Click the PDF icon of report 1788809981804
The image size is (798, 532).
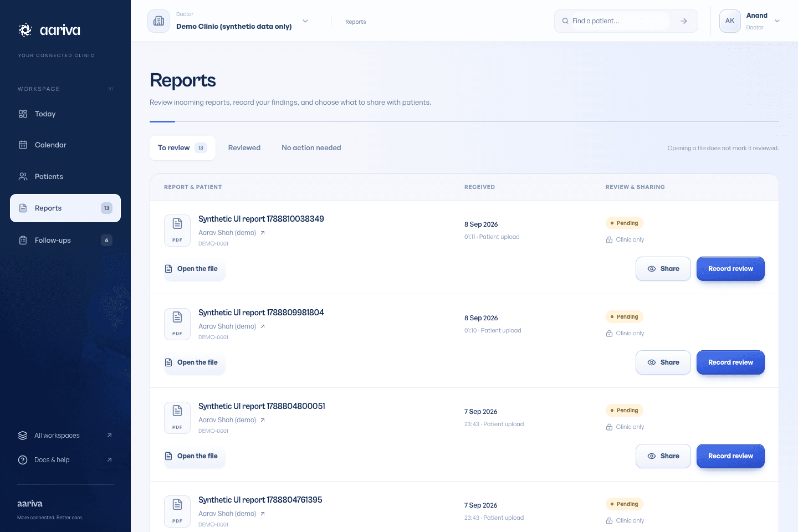(x=177, y=324)
